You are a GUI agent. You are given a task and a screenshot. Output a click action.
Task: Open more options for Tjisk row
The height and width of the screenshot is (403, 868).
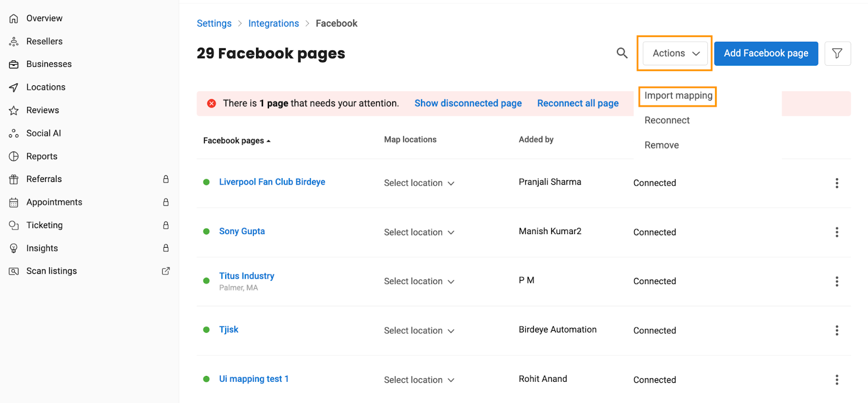click(x=837, y=330)
